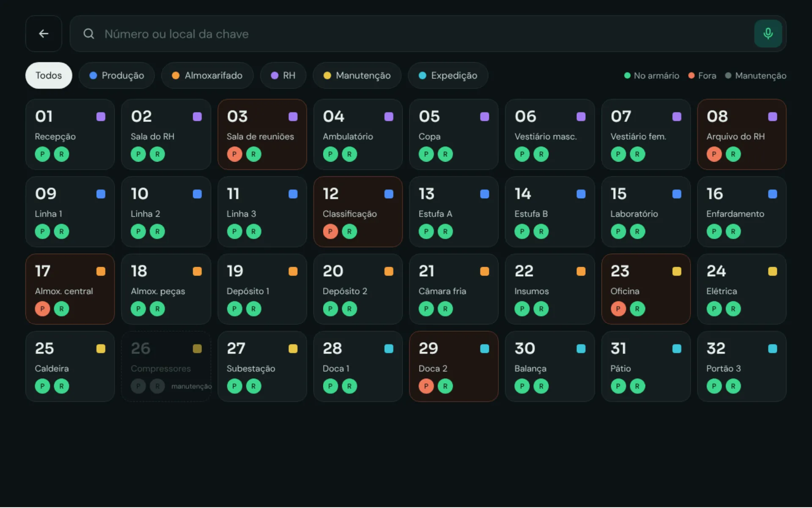
Task: Click the cyan sector square on key 30 Balança
Action: (581, 349)
